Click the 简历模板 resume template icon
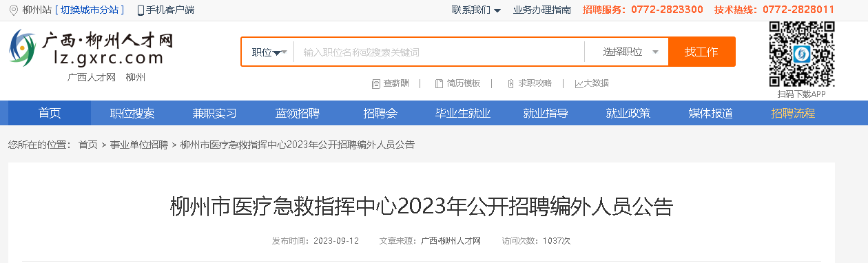Screen dimensions: 868x263 click(x=440, y=83)
